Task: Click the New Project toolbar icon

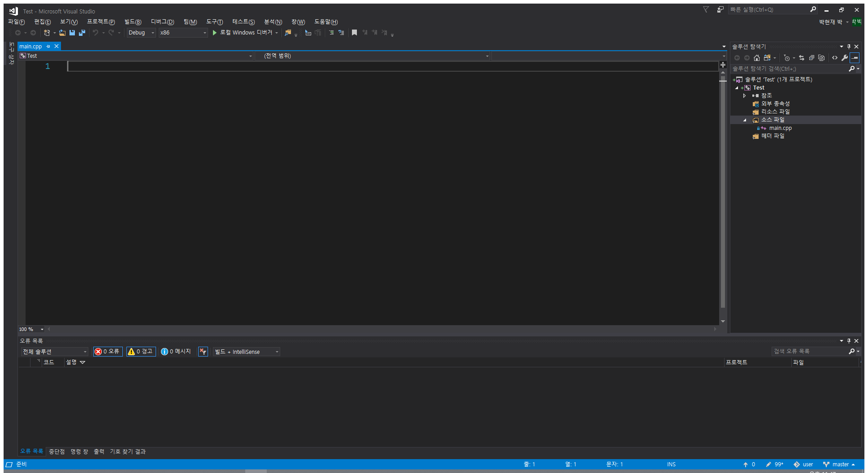Action: pyautogui.click(x=47, y=33)
